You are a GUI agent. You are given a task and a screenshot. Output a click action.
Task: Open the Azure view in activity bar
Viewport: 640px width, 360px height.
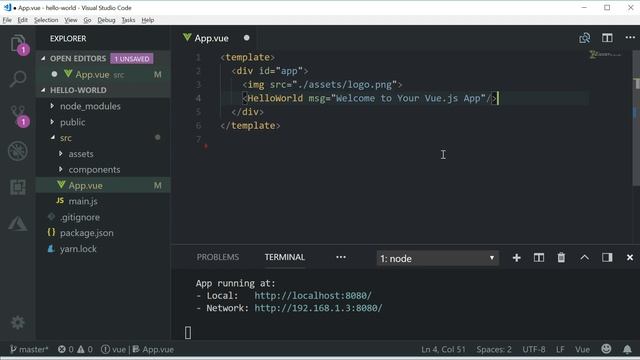pyautogui.click(x=18, y=223)
